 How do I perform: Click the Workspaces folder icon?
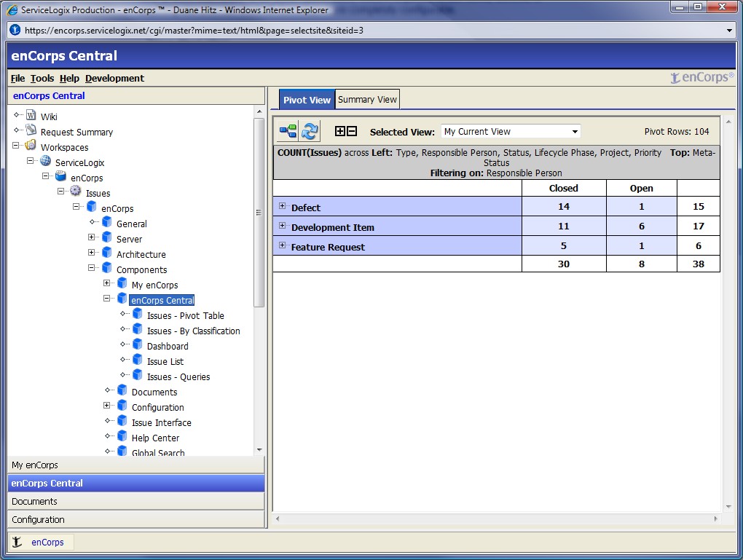click(31, 145)
